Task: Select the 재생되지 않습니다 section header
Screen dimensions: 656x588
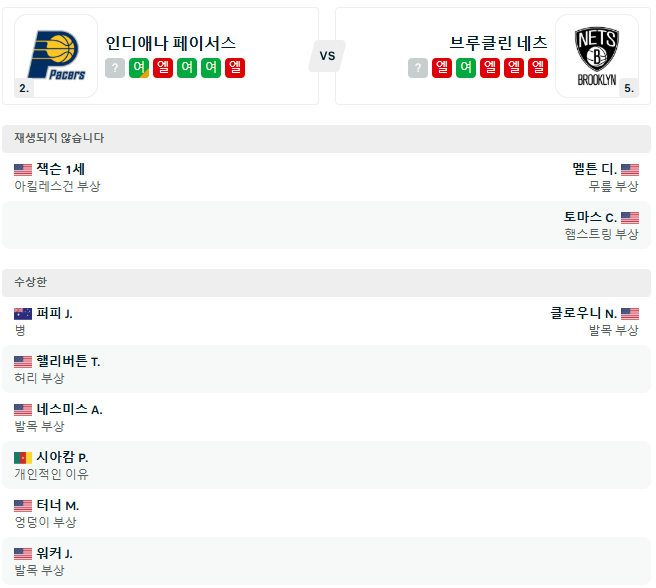Action: pos(59,138)
